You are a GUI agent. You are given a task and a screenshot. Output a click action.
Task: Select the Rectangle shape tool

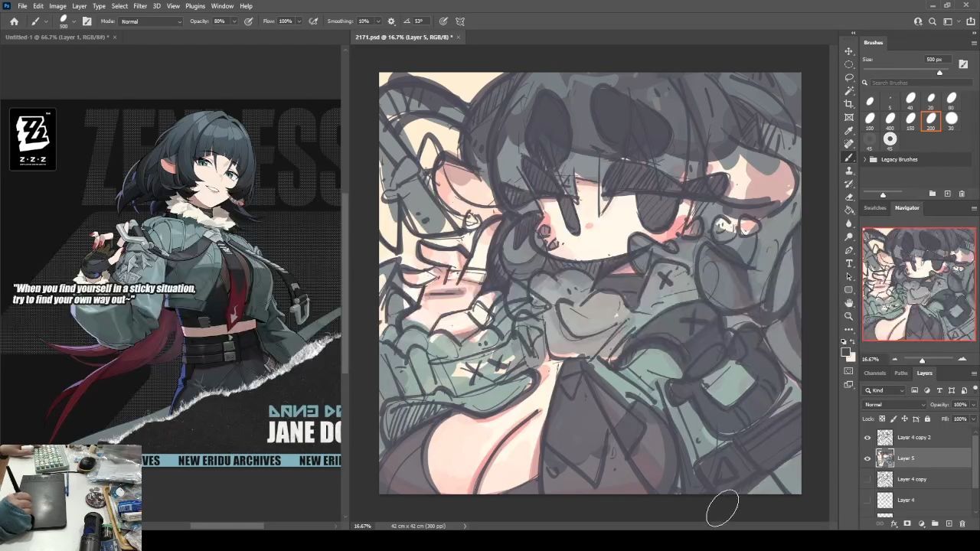tap(849, 290)
